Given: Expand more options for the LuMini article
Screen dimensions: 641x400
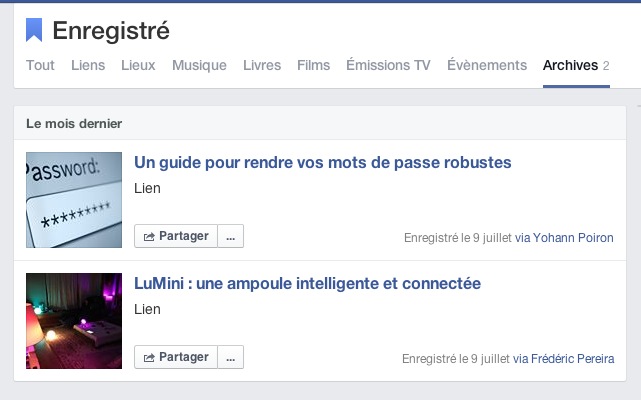Looking at the screenshot, I should click(x=231, y=357).
